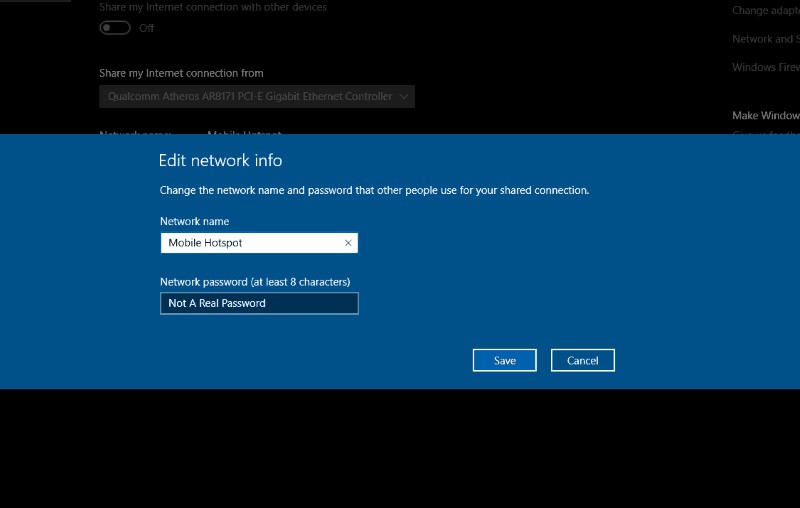800x508 pixels.
Task: Click the 'Share my Internet connection from' label
Action: point(181,73)
